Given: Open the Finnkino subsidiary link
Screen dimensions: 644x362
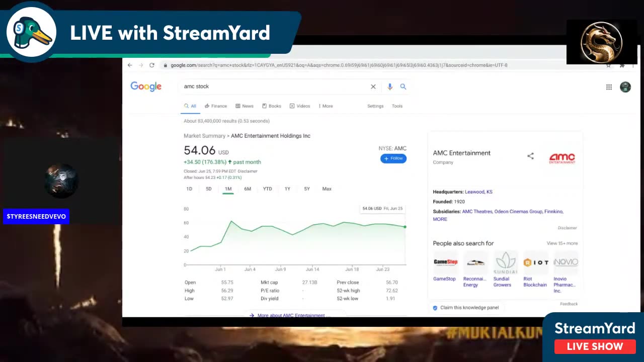Looking at the screenshot, I should [x=553, y=212].
